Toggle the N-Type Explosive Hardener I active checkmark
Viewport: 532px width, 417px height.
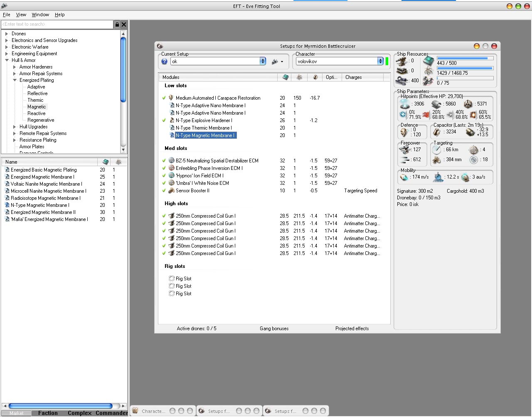point(164,120)
